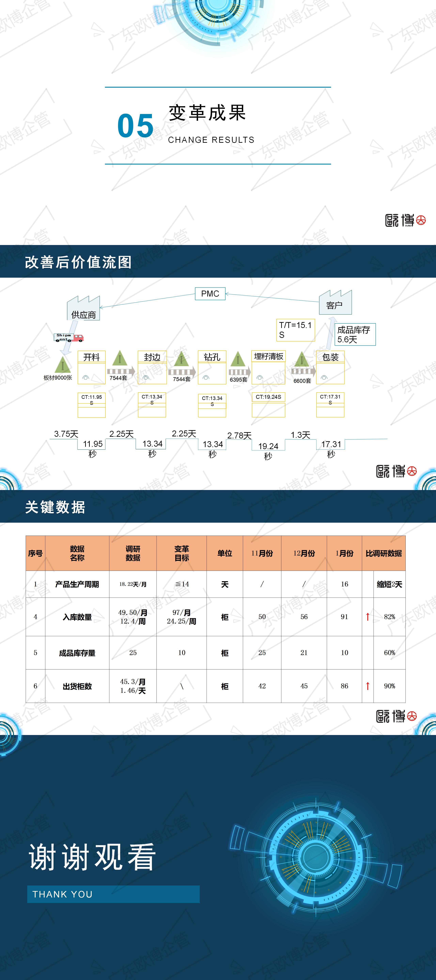Image resolution: width=436 pixels, height=980 pixels.
Task: Click the inventory triangle above 6395套
Action: pos(238,359)
